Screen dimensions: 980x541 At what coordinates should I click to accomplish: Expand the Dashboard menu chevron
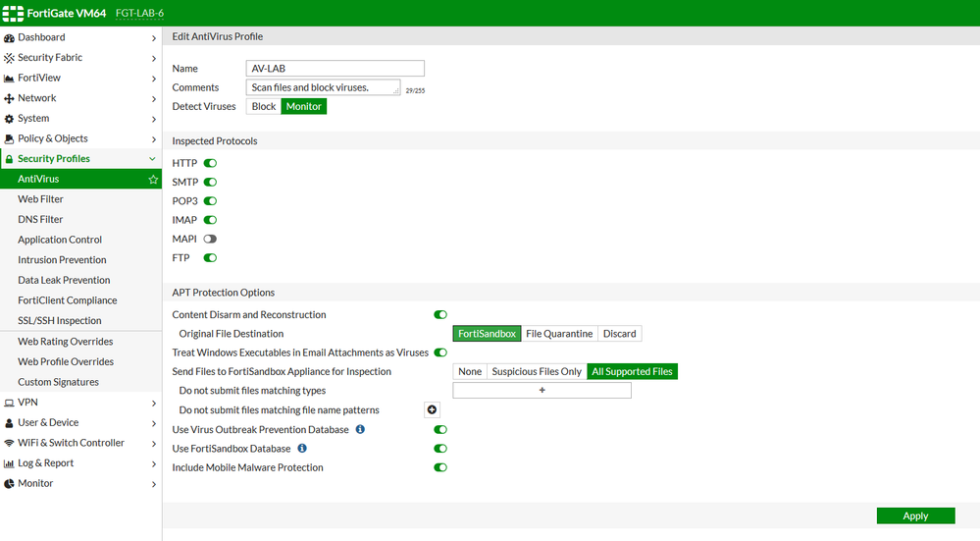click(x=154, y=38)
